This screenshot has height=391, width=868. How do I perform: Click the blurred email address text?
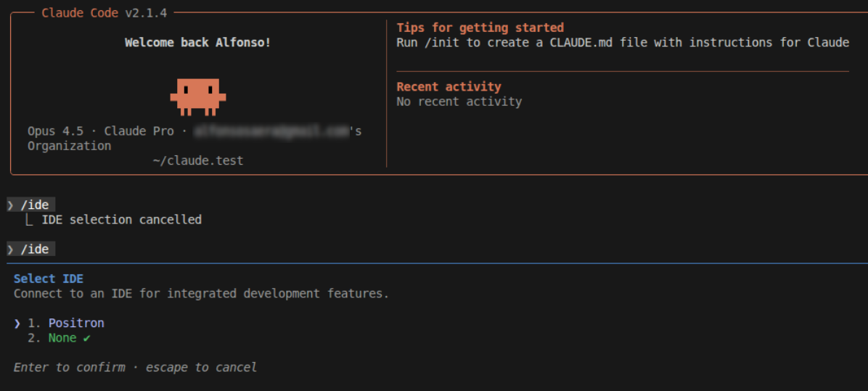(271, 131)
